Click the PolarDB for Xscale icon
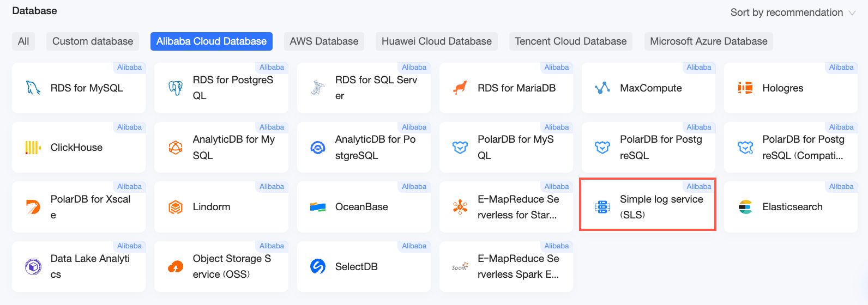This screenshot has width=868, height=305. click(33, 207)
